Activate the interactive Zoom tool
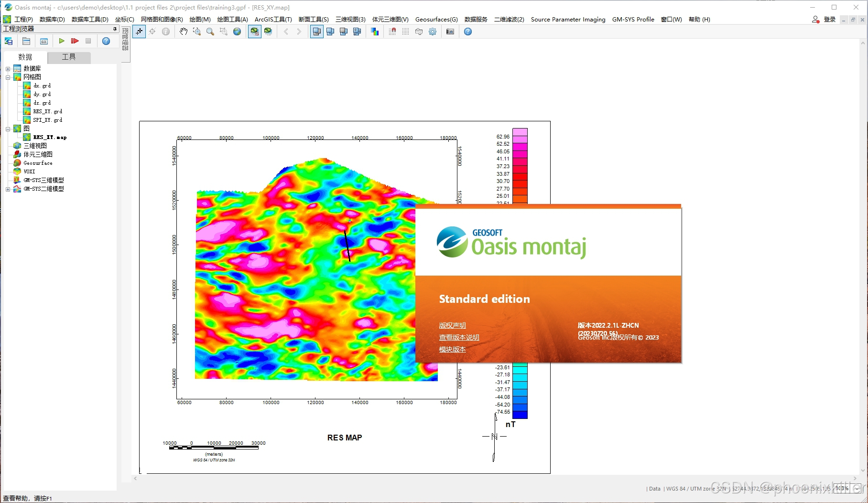 pos(210,32)
